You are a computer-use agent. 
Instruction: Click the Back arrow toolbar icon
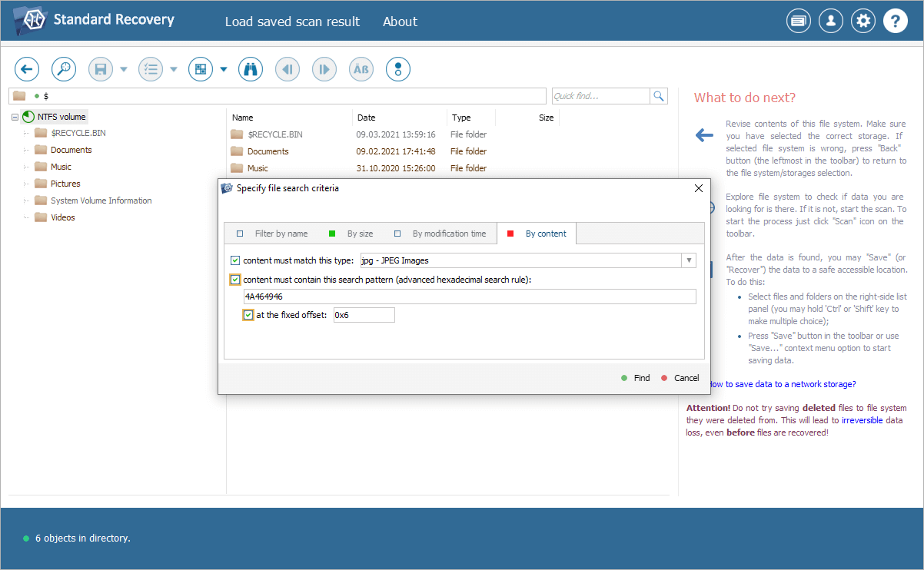point(27,69)
